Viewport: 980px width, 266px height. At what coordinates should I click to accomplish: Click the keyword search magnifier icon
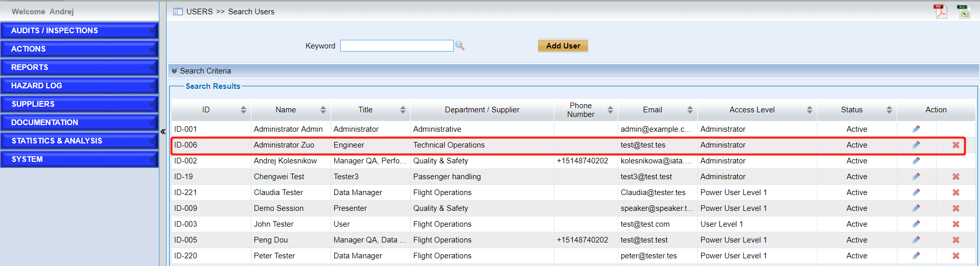click(460, 46)
